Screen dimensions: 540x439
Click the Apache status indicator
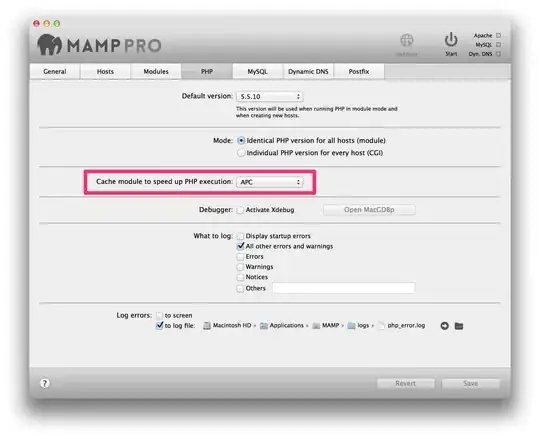click(x=498, y=35)
